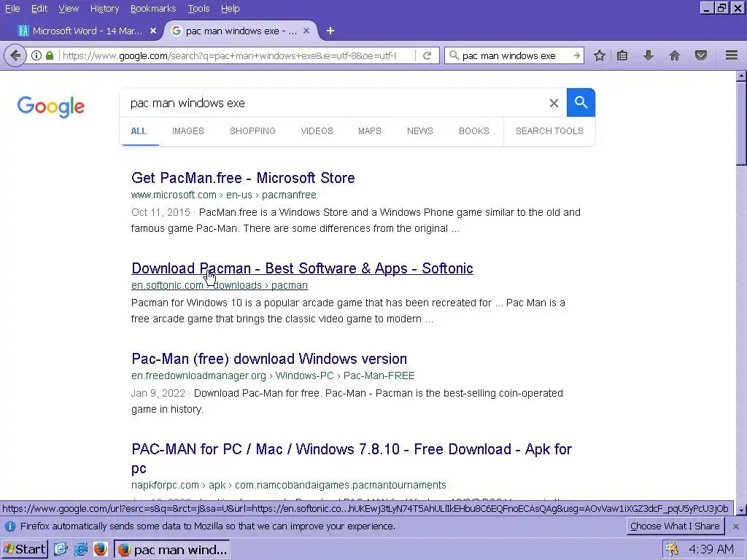This screenshot has width=747, height=560.
Task: Close the Microsoft Word tab
Action: pos(153,31)
